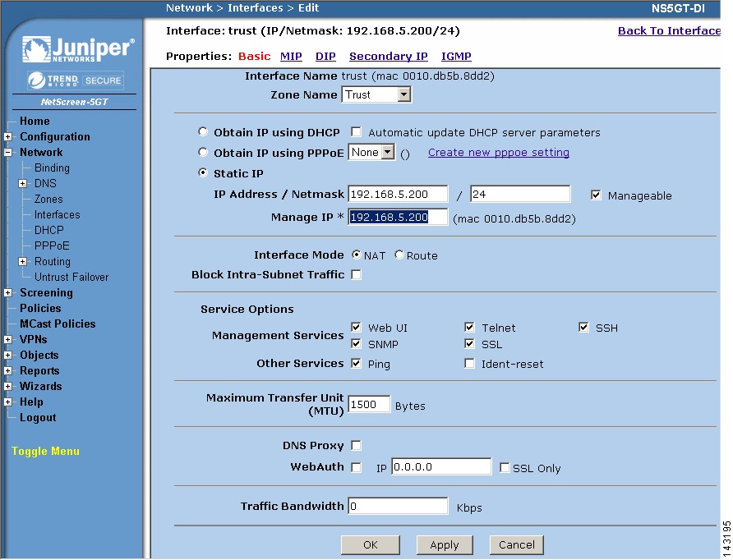The width and height of the screenshot is (733, 560).
Task: Expand the Routing submenu node
Action: tap(22, 262)
